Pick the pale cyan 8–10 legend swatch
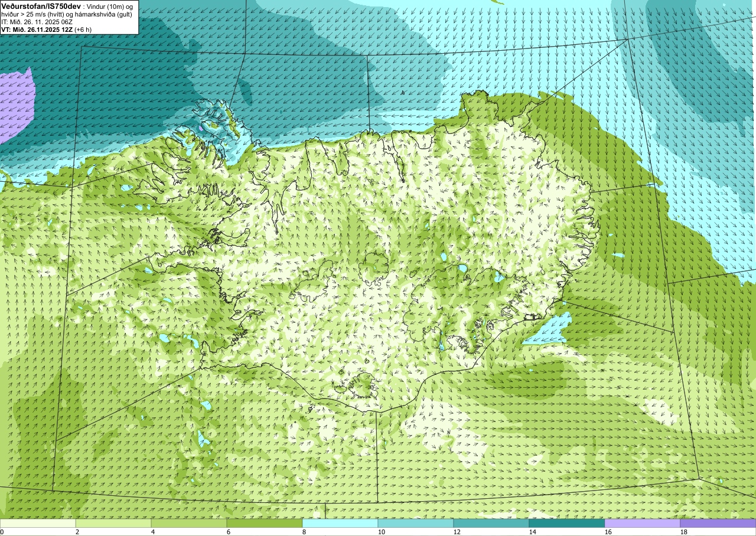Screen dimensions: 756x536 [x=340, y=523]
